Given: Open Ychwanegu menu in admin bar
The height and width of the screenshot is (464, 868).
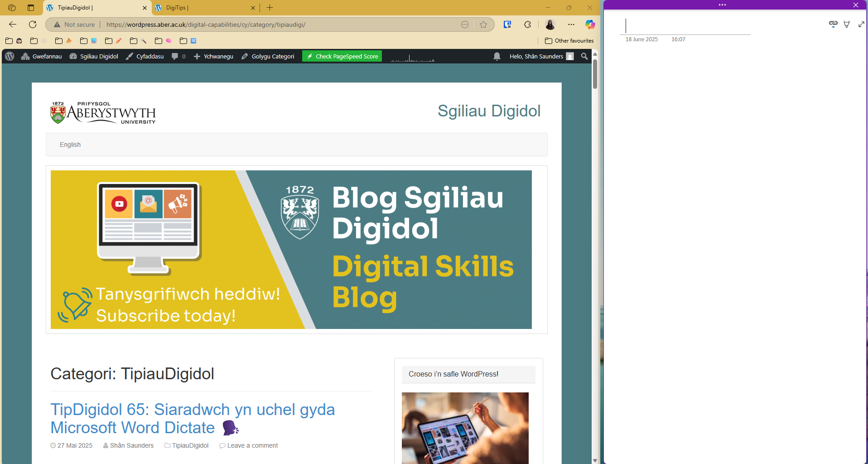Looking at the screenshot, I should pyautogui.click(x=213, y=56).
